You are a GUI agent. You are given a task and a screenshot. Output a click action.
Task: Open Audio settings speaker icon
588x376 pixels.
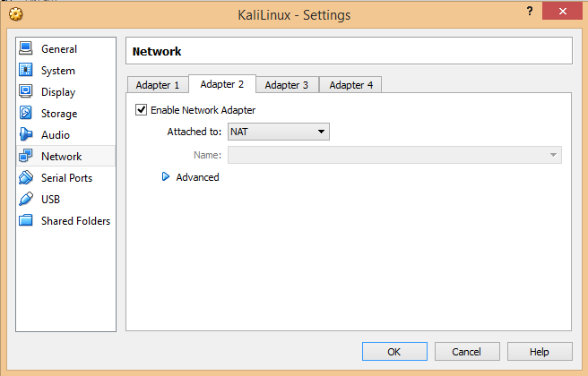25,134
